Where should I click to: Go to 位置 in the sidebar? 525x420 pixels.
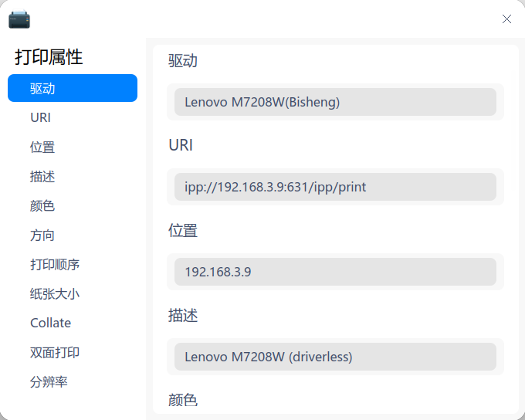(x=42, y=147)
